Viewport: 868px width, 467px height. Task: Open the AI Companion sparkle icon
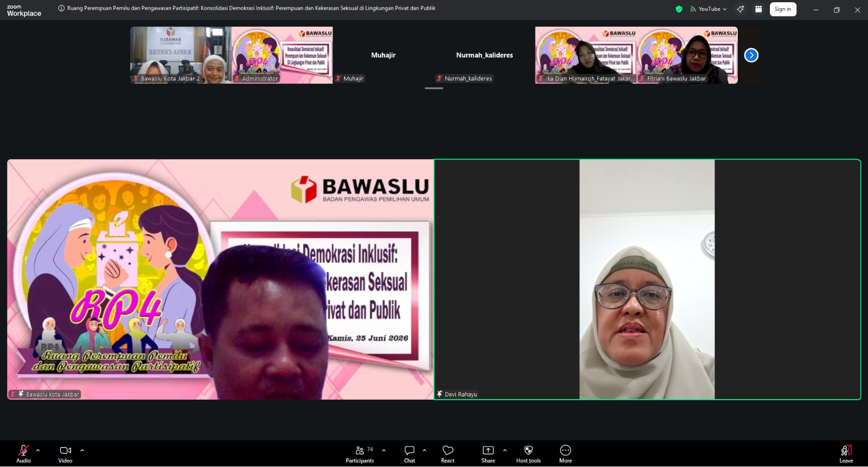point(741,9)
